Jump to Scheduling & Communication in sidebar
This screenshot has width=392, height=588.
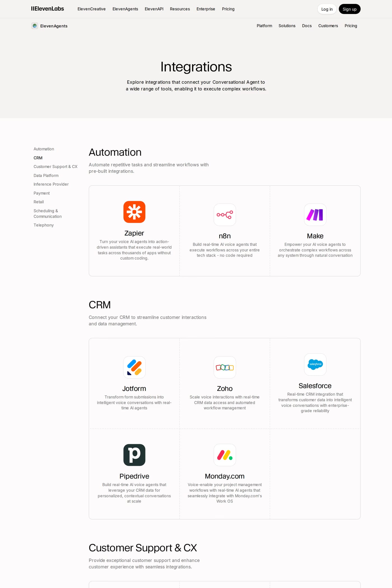pos(48,214)
